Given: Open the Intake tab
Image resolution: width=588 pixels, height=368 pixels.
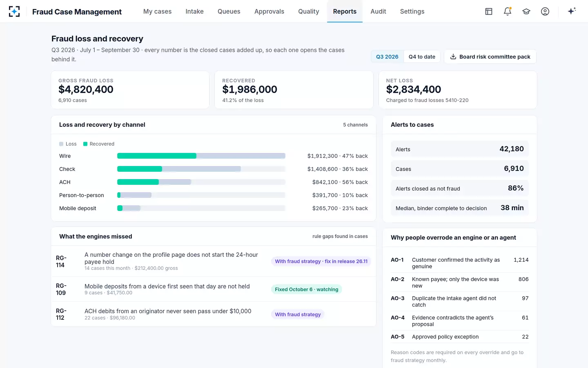Looking at the screenshot, I should (x=194, y=11).
